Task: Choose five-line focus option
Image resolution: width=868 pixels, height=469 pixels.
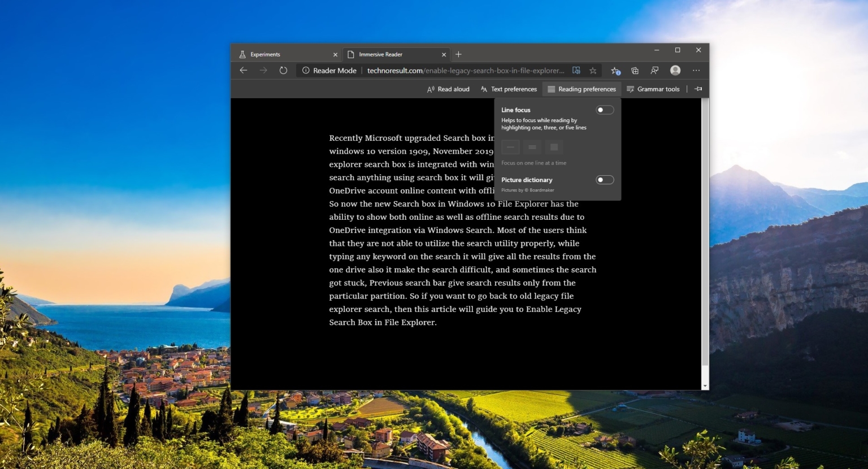Action: coord(554,147)
